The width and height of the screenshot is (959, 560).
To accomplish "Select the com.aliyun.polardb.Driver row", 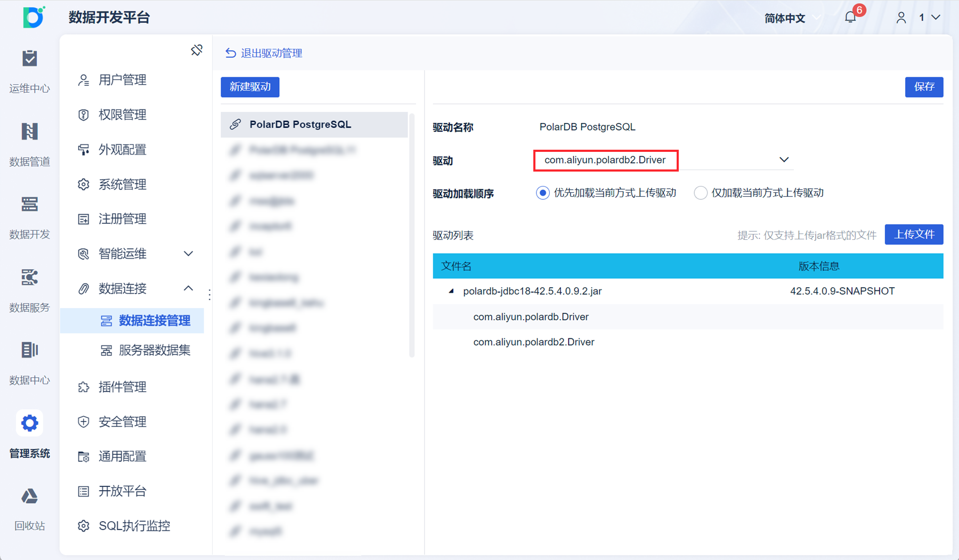I will pos(688,316).
